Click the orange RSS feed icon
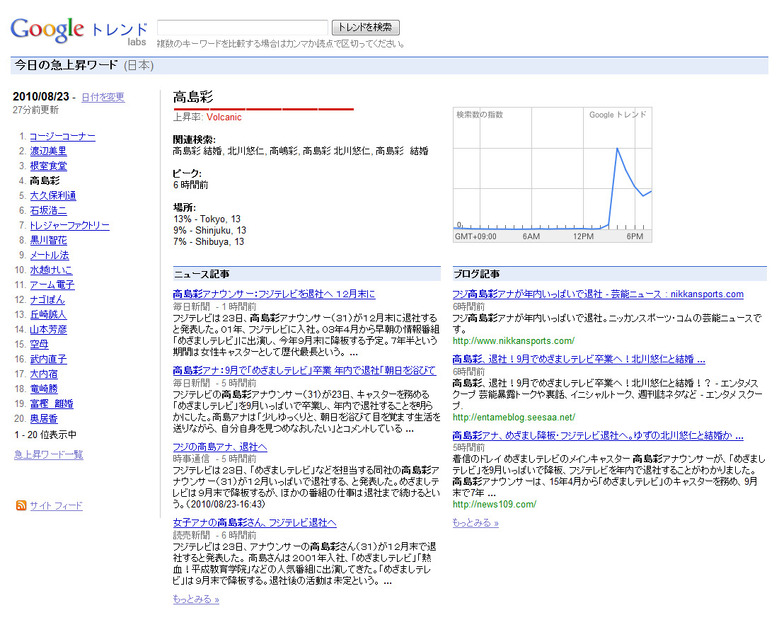This screenshot has width=779, height=620. tap(21, 505)
